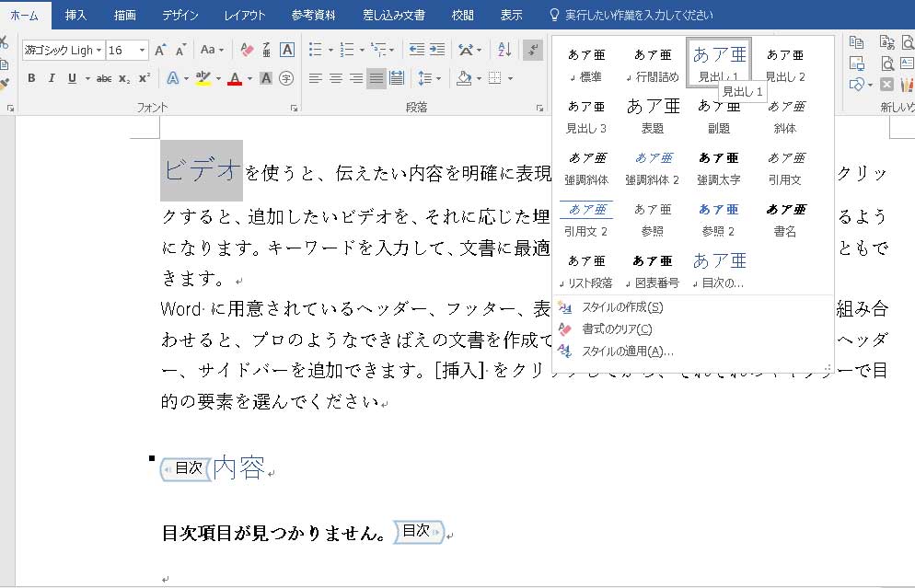Toggle bold formatting
The image size is (915, 588).
pyautogui.click(x=31, y=78)
